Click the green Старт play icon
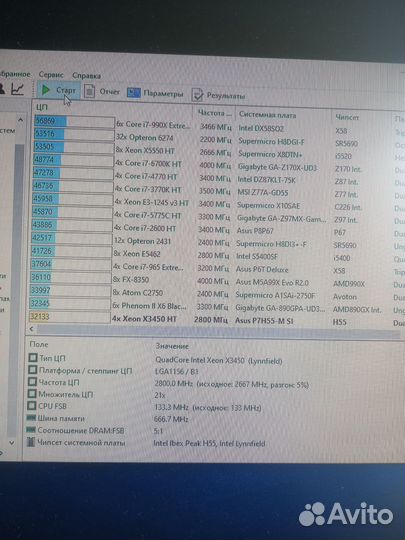Screen dimensions: 405x540 click(46, 90)
